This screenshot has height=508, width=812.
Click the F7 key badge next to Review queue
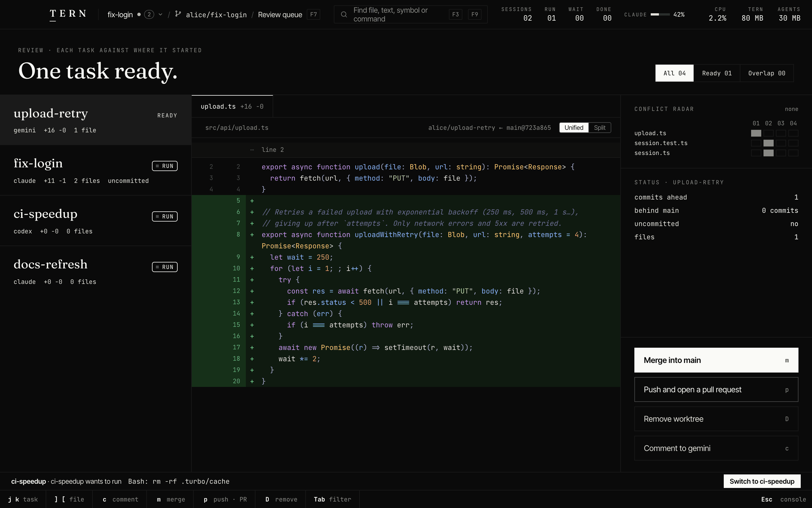pos(314,14)
